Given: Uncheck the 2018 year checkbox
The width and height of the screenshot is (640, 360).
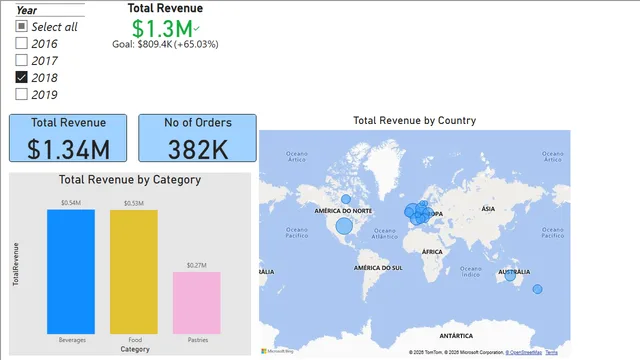Looking at the screenshot, I should 21,77.
